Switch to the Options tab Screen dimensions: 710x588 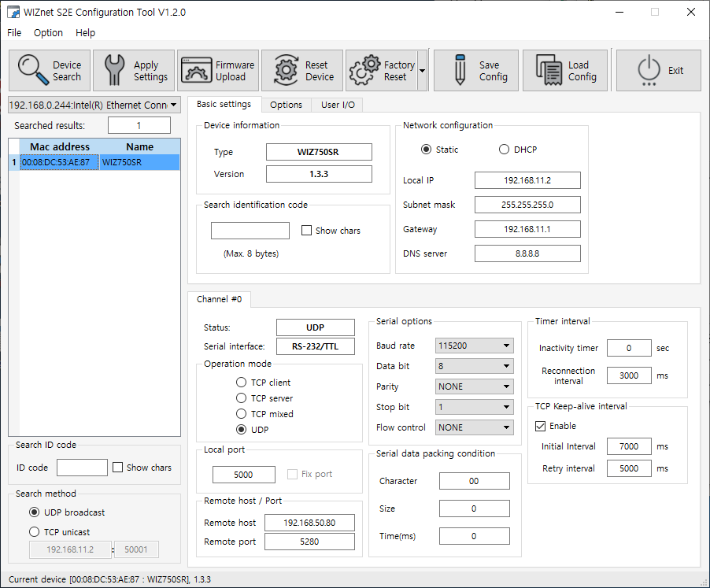click(x=286, y=105)
